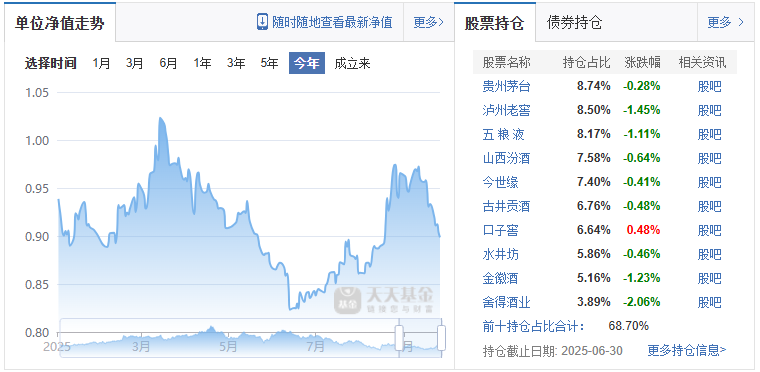
Task: Click the 5月 point on the mini timeline
Action: point(228,347)
